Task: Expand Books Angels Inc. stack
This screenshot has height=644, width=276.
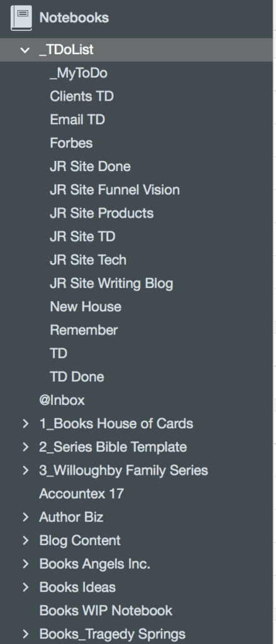Action: [26, 564]
